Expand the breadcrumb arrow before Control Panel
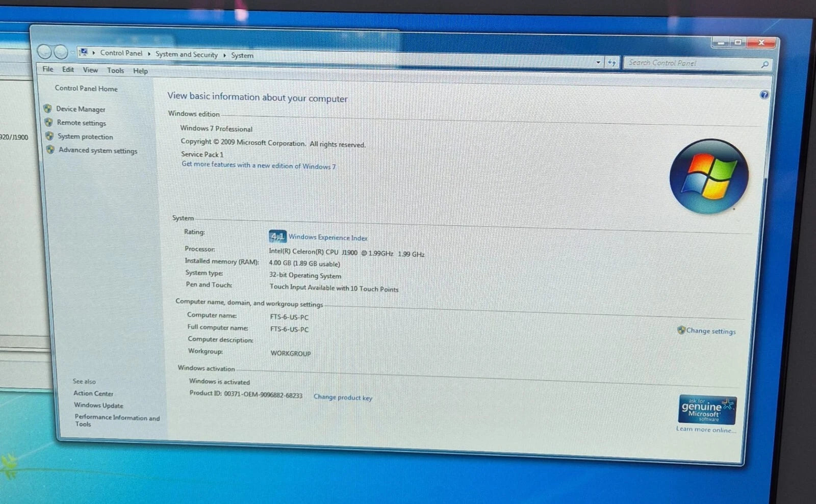Screen dimensions: 816x504 [94, 52]
